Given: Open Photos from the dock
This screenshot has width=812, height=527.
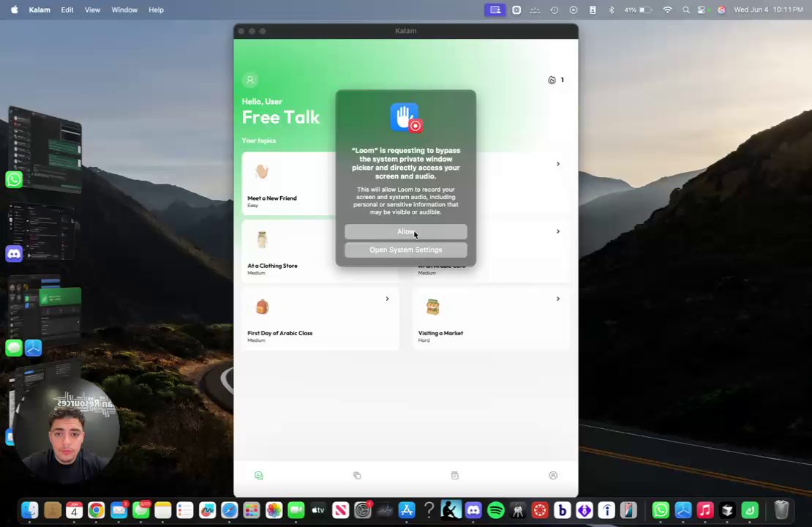Looking at the screenshot, I should [x=274, y=510].
